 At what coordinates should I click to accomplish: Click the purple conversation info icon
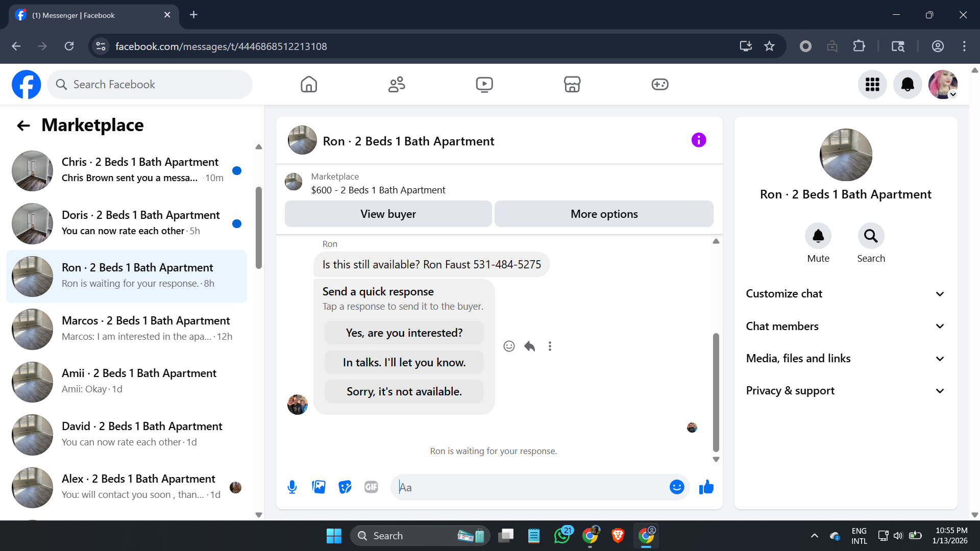pyautogui.click(x=698, y=140)
